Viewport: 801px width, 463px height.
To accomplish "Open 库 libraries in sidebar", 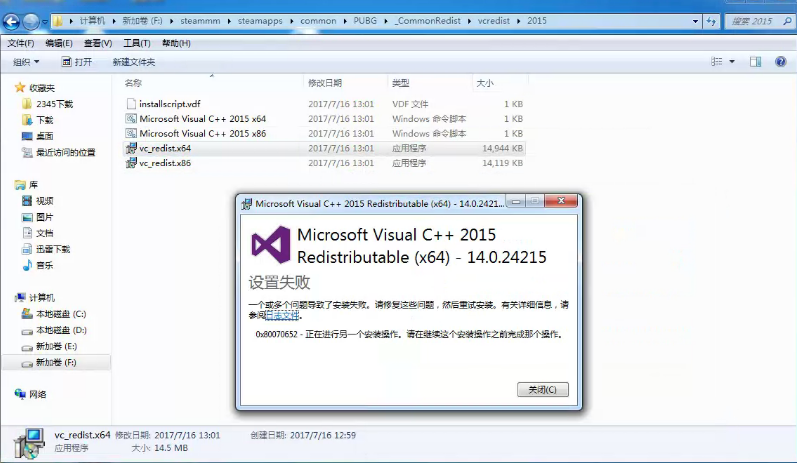I will click(33, 184).
